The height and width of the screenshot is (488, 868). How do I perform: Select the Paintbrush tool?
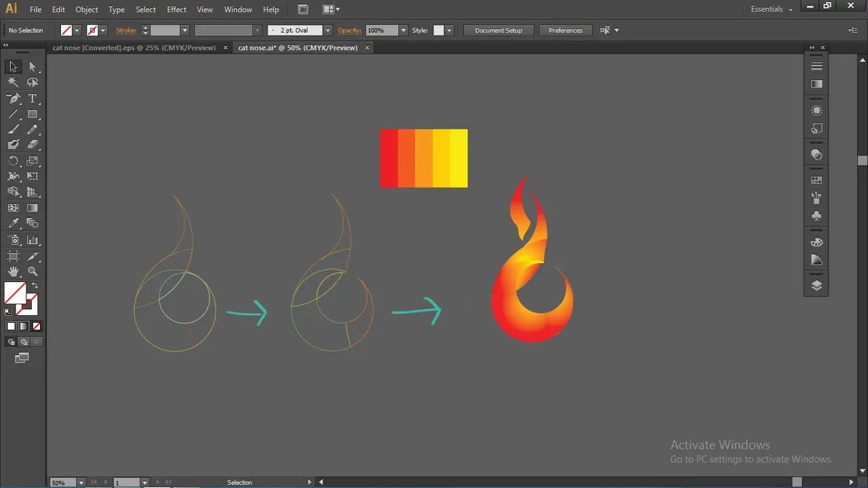click(x=13, y=129)
